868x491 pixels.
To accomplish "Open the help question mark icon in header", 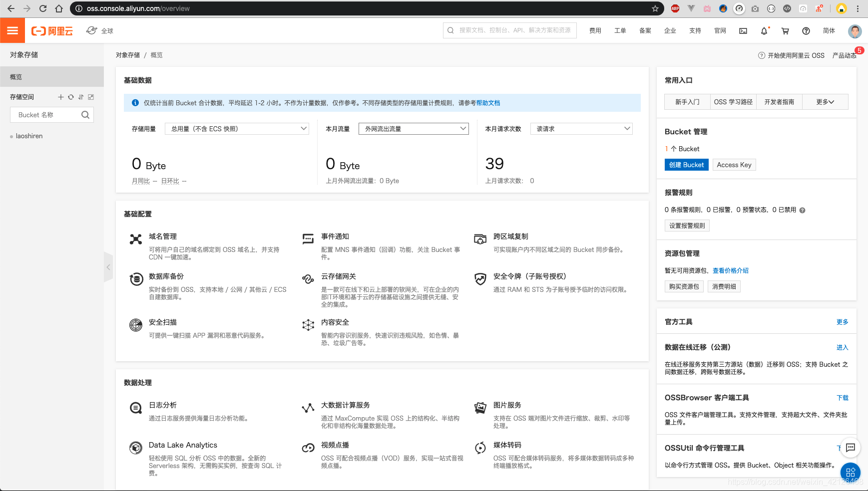I will (x=806, y=31).
